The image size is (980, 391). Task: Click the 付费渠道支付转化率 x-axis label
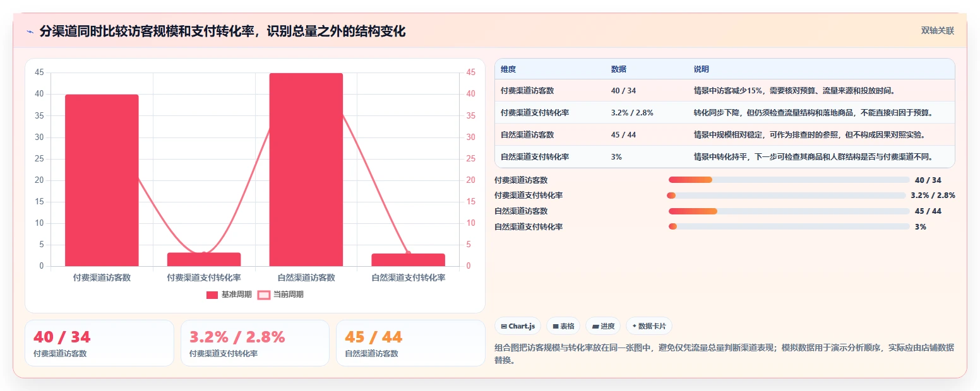tap(204, 277)
